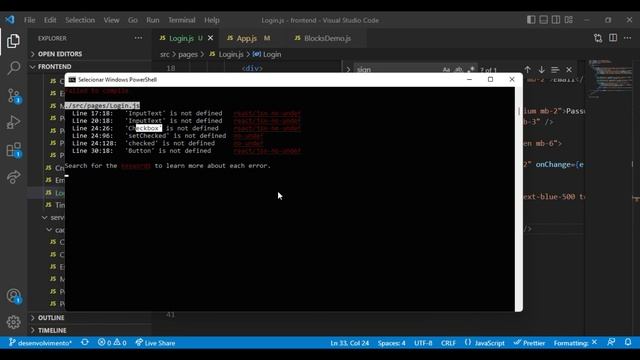Screen dimensions: 640x360
Task: Switch to the BlocksDemo.js tab
Action: 327,38
